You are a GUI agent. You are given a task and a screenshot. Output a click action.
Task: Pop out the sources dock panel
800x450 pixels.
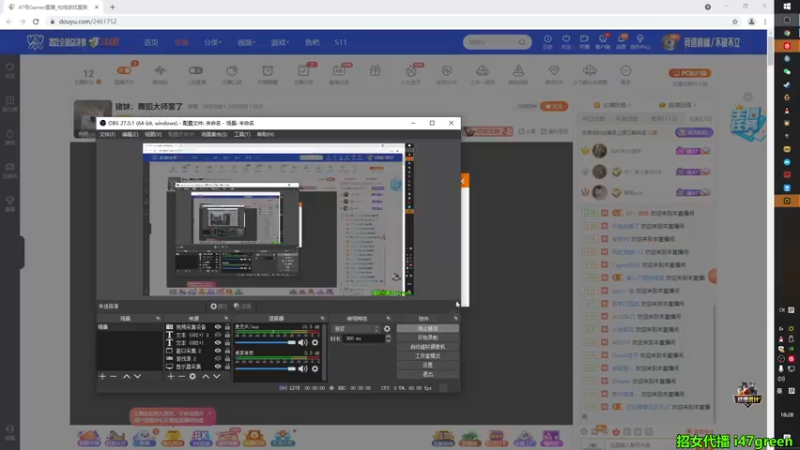click(x=226, y=318)
